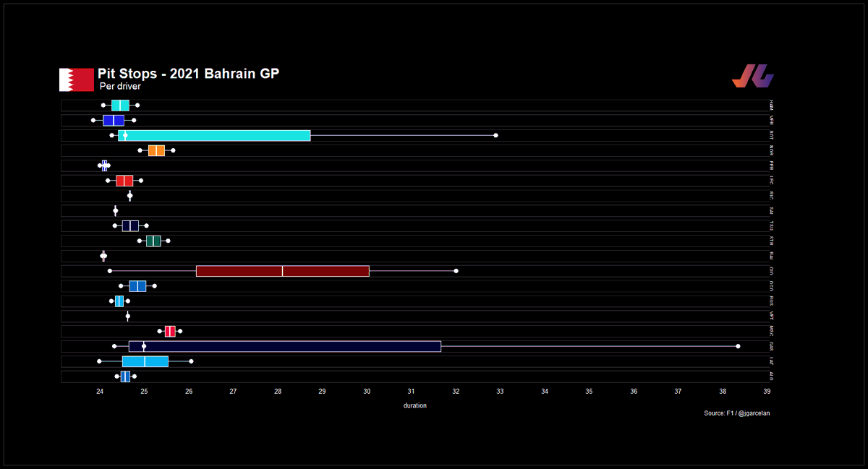Click the SAI single data point
The height and width of the screenshot is (469, 868).
(x=116, y=211)
